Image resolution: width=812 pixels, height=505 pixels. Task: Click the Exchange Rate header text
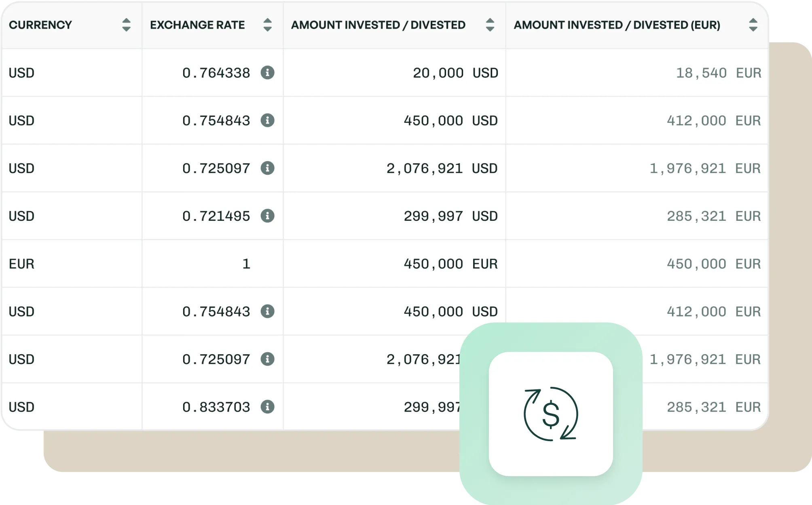pyautogui.click(x=197, y=25)
